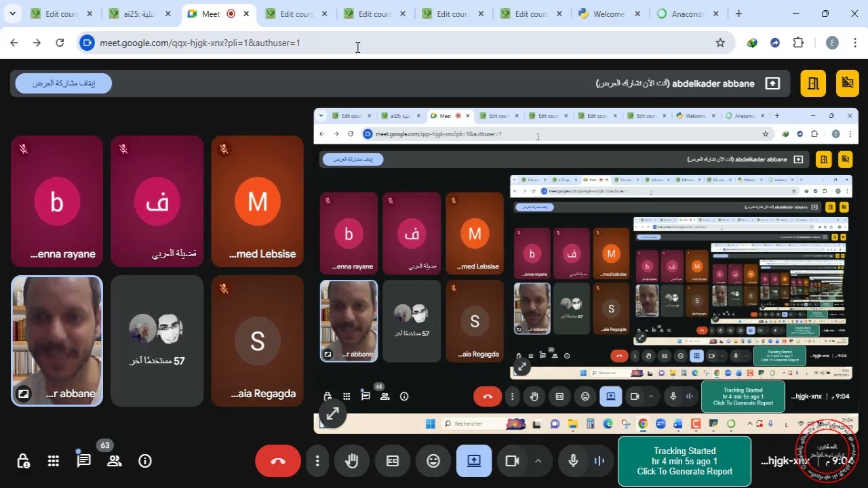Click the presentation icon beside abdelkader abbane
Screen dimensions: 868x488
pyautogui.click(x=772, y=83)
